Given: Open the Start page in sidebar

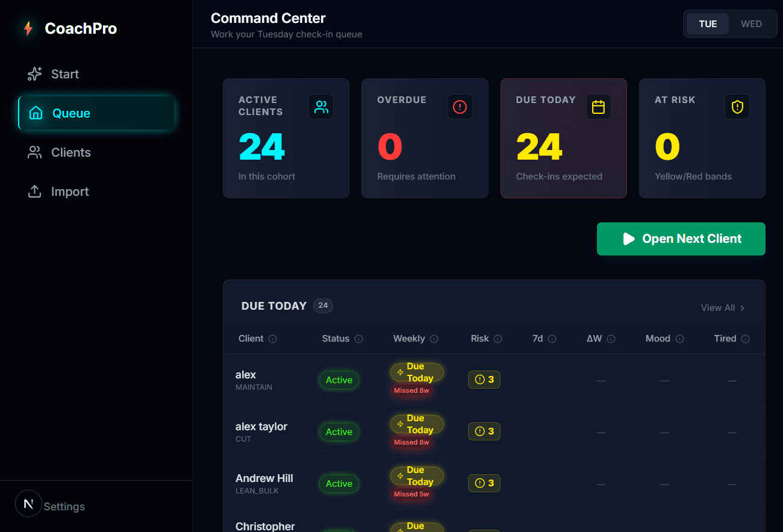Looking at the screenshot, I should click(x=96, y=74).
